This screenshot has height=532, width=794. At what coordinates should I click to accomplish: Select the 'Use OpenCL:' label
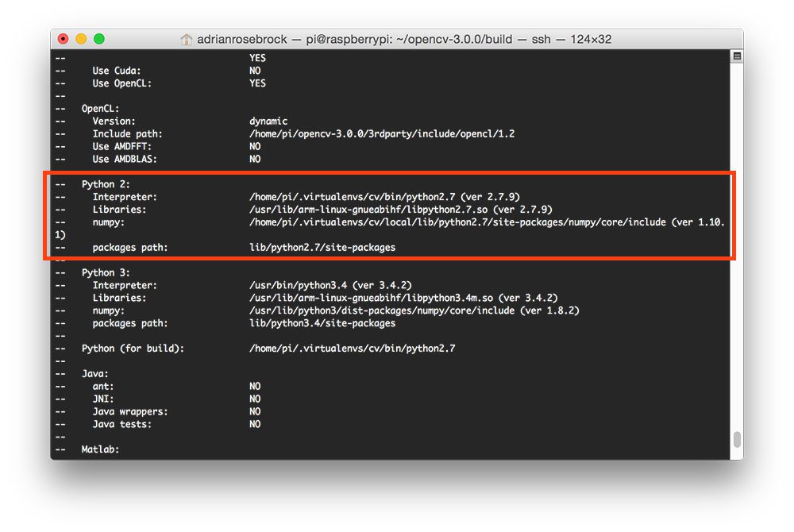coord(122,83)
